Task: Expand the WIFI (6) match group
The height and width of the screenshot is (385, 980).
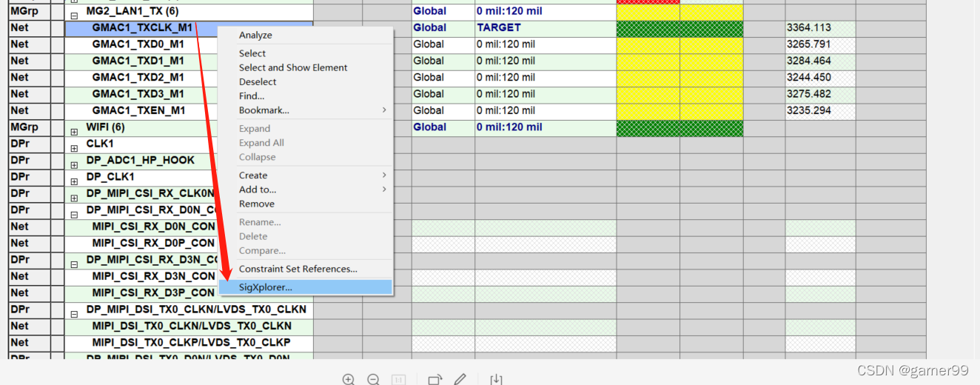Action: [x=74, y=128]
